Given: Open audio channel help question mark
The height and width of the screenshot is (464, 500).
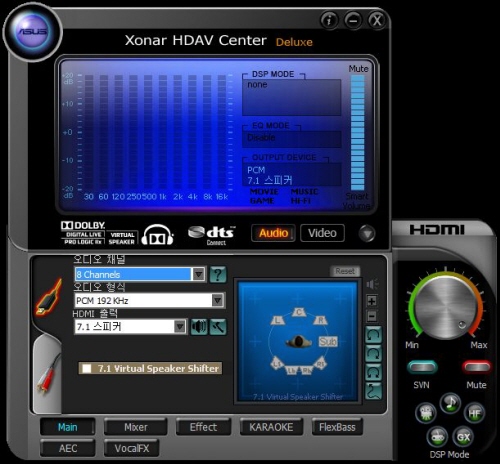Looking at the screenshot, I should (218, 275).
